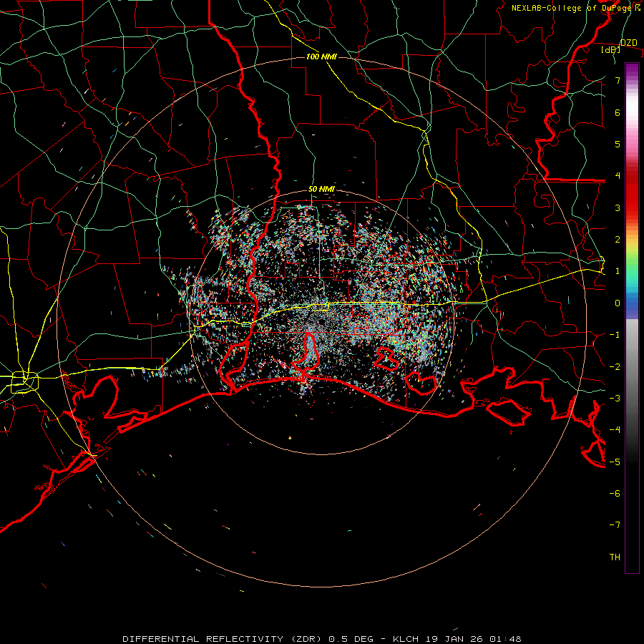
Task: Click the 0 value on the scale
Action: pos(618,303)
